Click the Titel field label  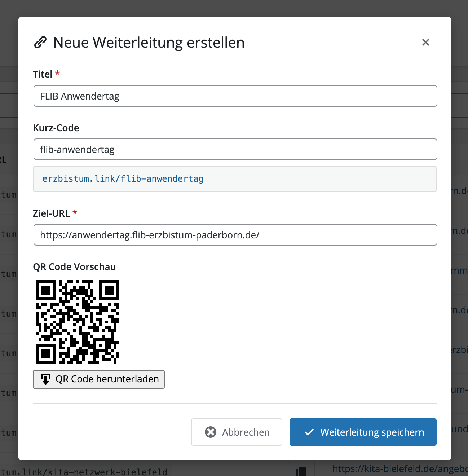[43, 74]
